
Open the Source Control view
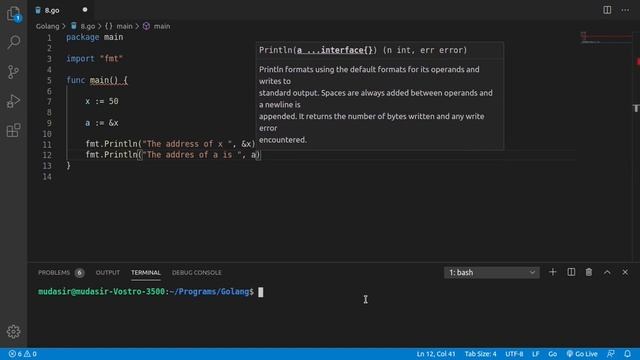click(x=13, y=72)
